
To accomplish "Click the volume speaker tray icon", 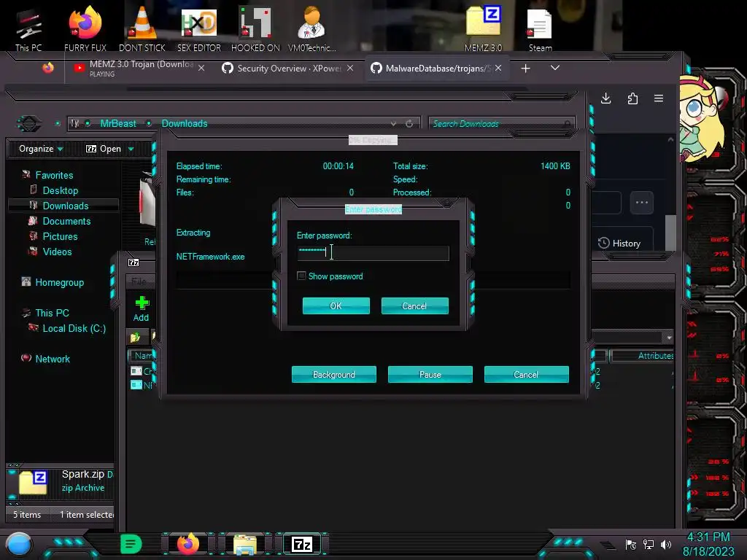I will (x=665, y=544).
